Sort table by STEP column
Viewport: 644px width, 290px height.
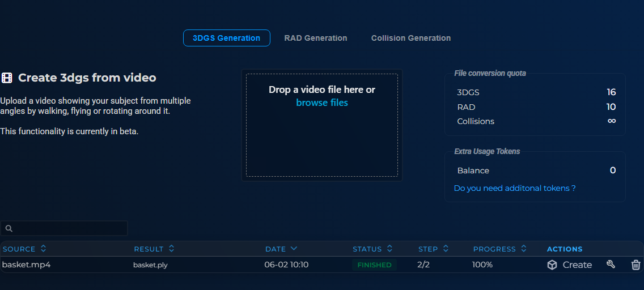pyautogui.click(x=433, y=249)
